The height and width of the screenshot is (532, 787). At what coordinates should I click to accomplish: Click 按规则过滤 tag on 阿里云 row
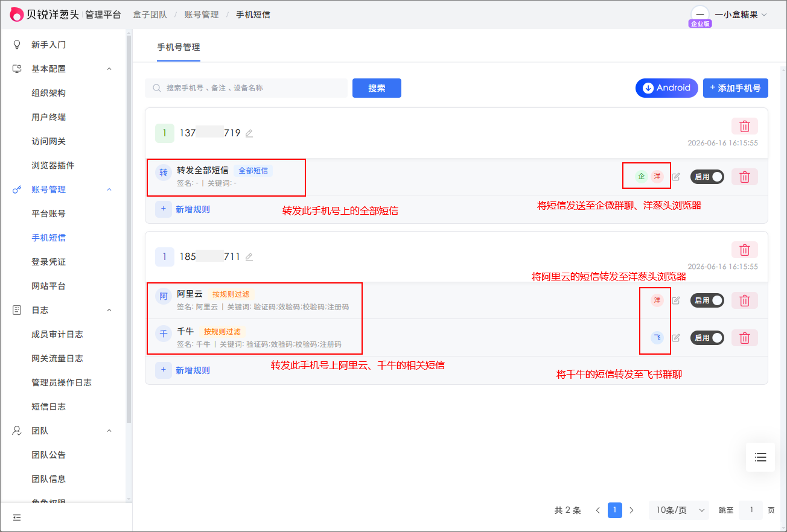click(x=231, y=294)
